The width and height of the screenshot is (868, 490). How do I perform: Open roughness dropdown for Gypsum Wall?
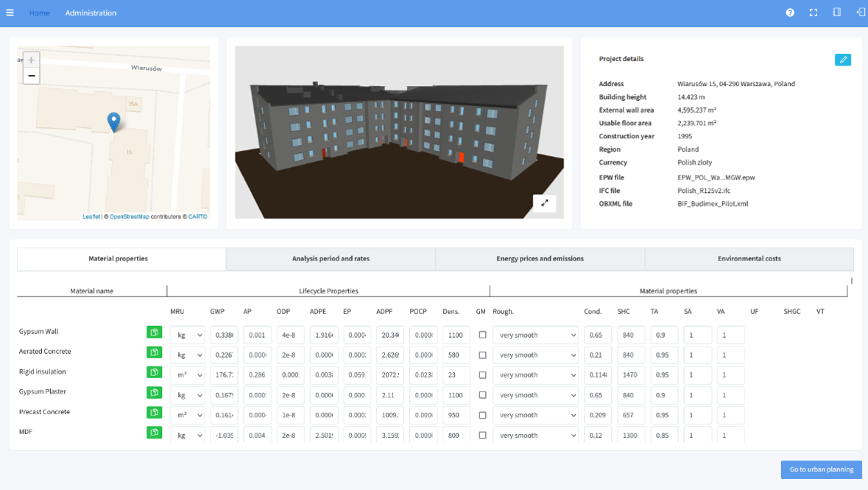point(535,335)
